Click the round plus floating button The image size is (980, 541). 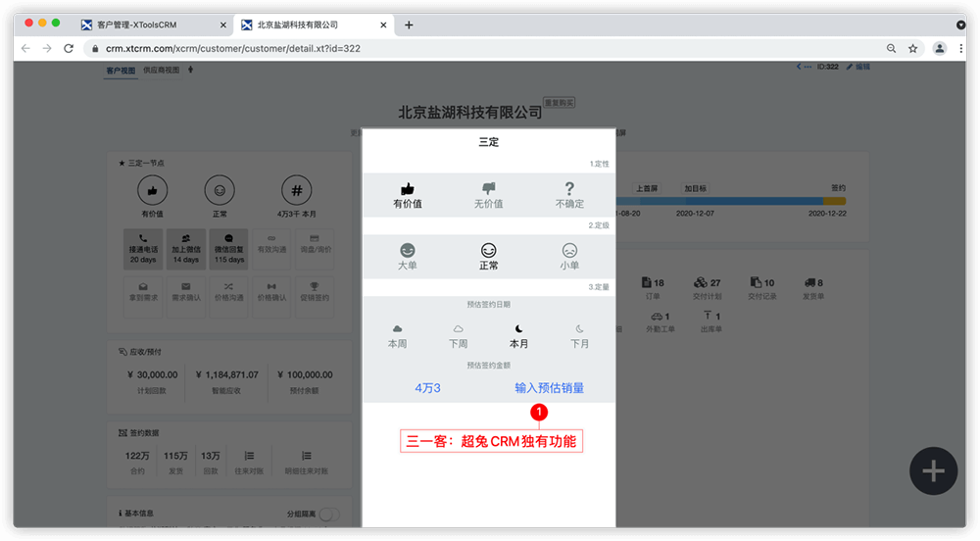pyautogui.click(x=933, y=471)
